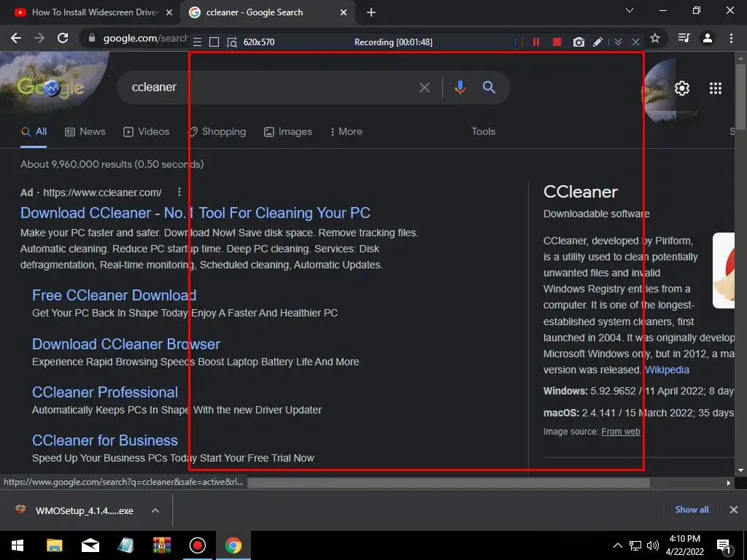Screen dimensions: 747x560
Task: Open the CCleaner Professional link
Action: click(x=105, y=392)
